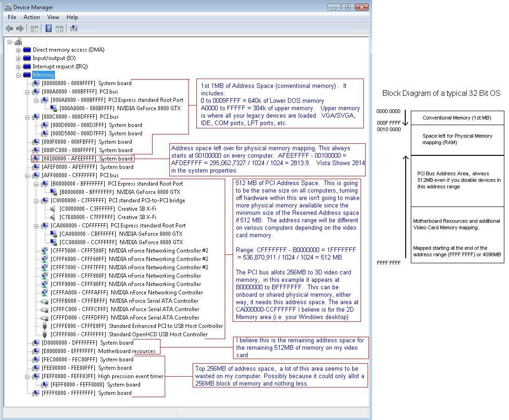Expand the Direct memory access (DMA) node
The width and height of the screenshot is (509, 420).
19,50
